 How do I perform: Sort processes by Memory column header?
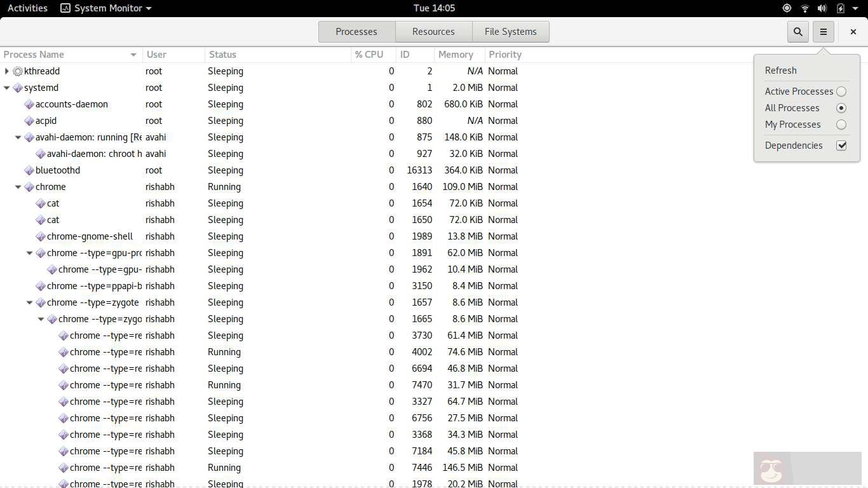(x=456, y=55)
